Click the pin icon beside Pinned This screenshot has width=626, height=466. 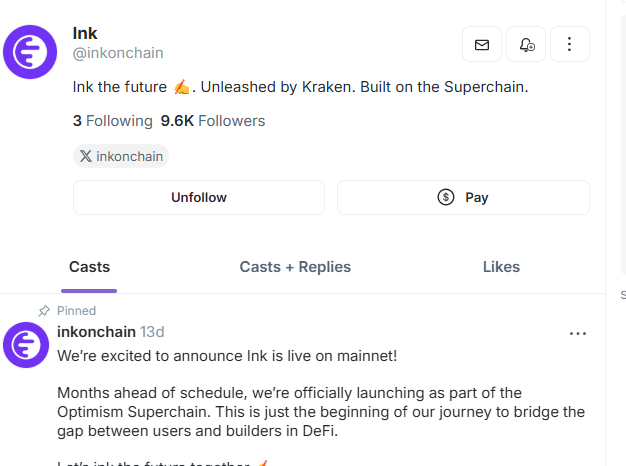tap(44, 311)
